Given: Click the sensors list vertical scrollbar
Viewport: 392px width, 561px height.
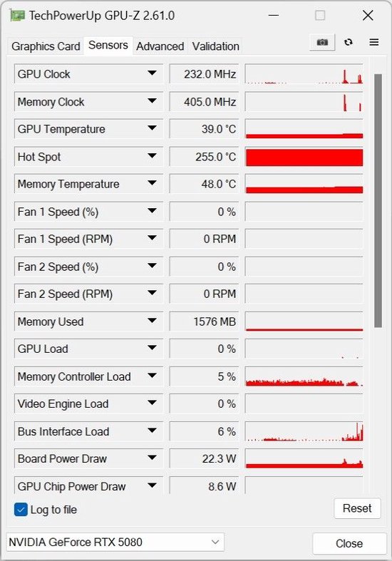Looking at the screenshot, I should pos(378,200).
